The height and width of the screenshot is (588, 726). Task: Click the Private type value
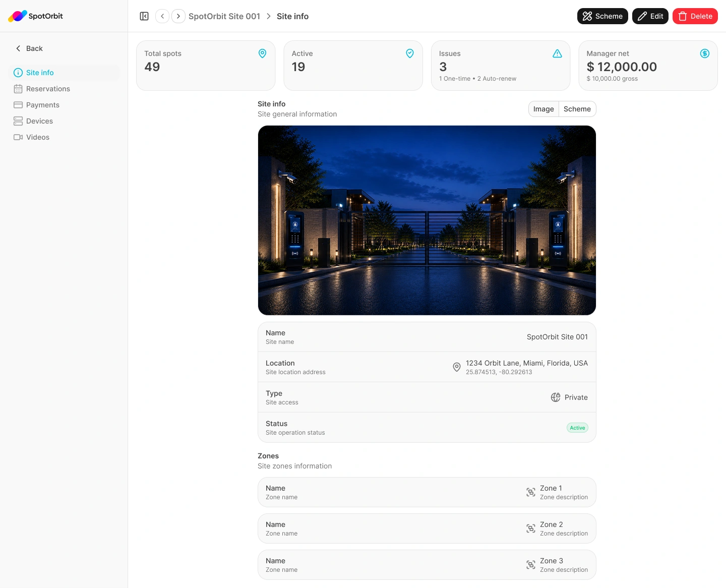tap(576, 397)
